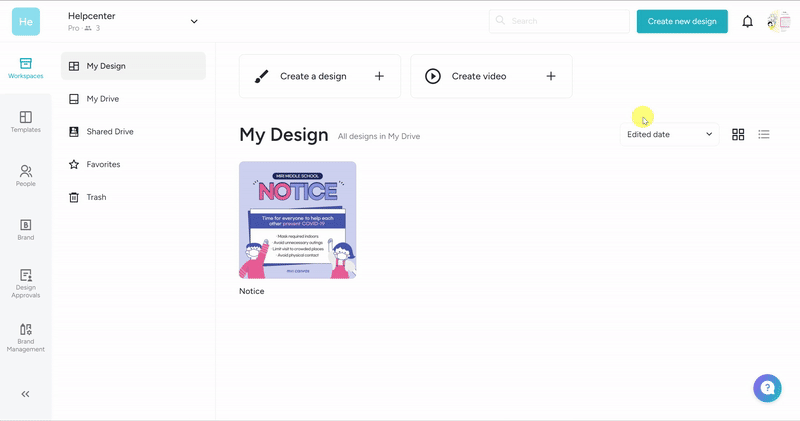800x421 pixels.
Task: Open Brand Management section
Action: 25,337
